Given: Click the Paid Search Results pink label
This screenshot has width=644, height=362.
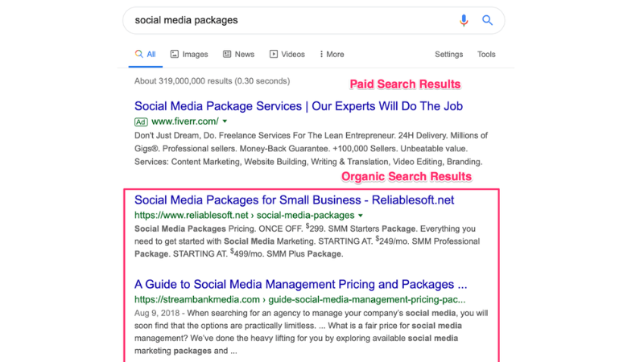Looking at the screenshot, I should [404, 84].
